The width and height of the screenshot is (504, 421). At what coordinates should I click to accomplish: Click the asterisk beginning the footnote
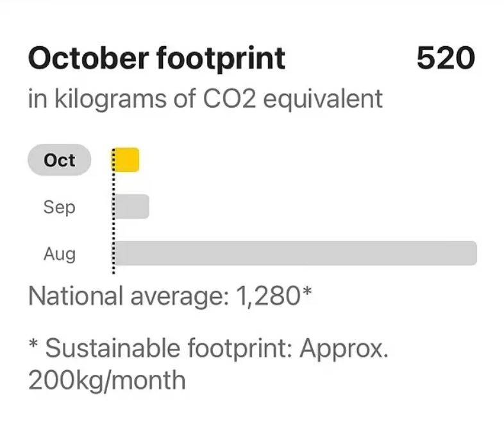[x=33, y=347]
